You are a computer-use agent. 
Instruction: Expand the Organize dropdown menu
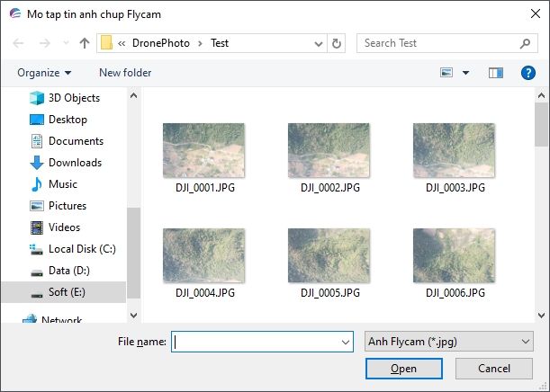click(x=43, y=73)
